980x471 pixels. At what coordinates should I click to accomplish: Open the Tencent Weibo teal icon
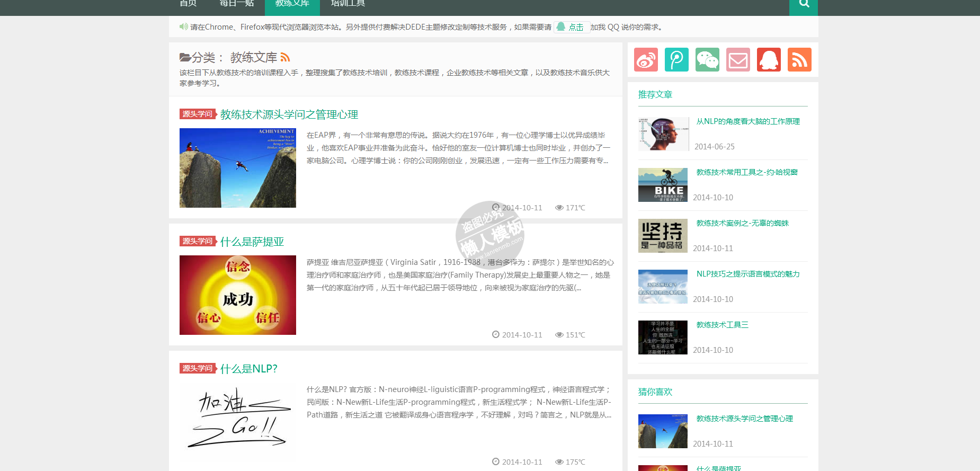coord(676,60)
